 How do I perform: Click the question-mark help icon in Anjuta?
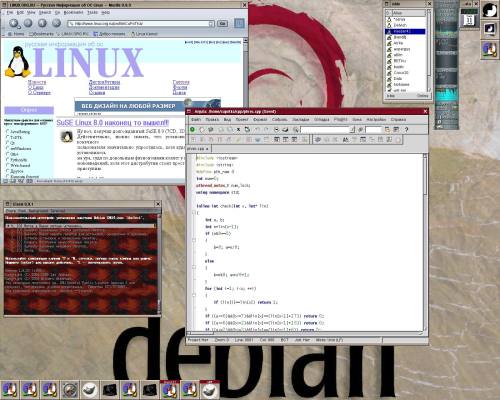tap(406, 129)
